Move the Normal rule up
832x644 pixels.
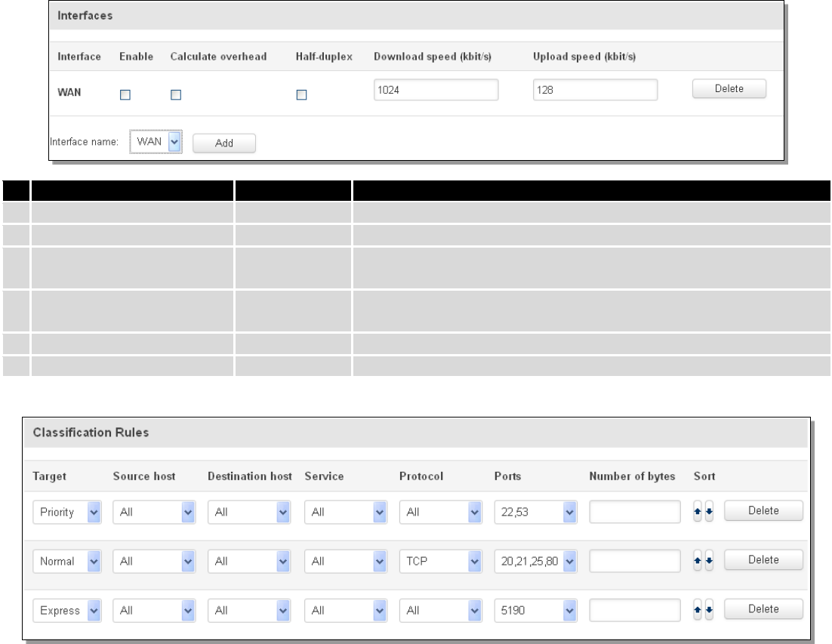click(x=697, y=561)
